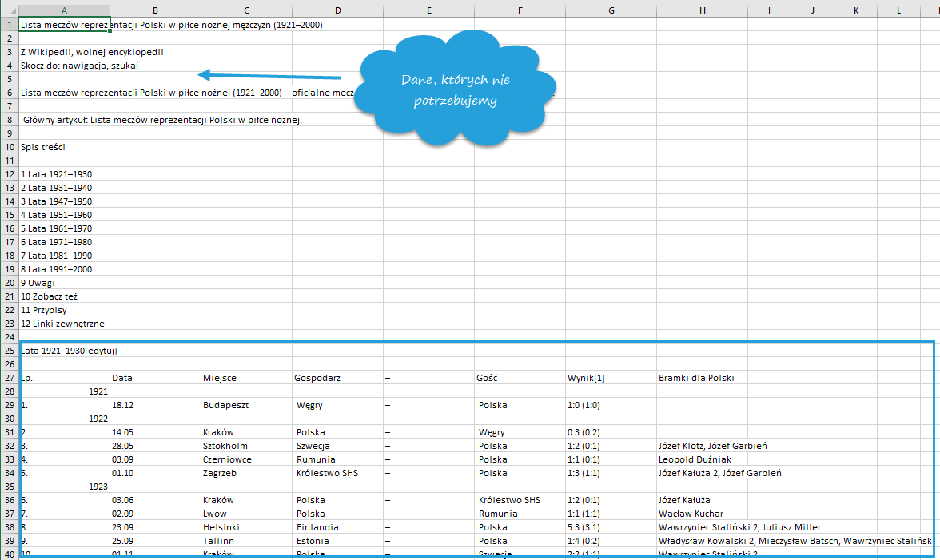The image size is (940, 560).
Task: Click cell A1 with the list title
Action: [64, 25]
